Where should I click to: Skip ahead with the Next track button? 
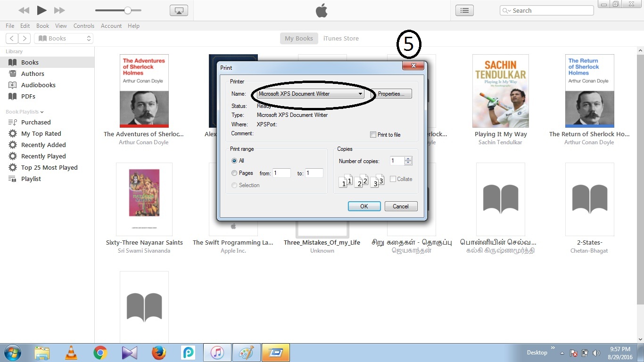59,10
